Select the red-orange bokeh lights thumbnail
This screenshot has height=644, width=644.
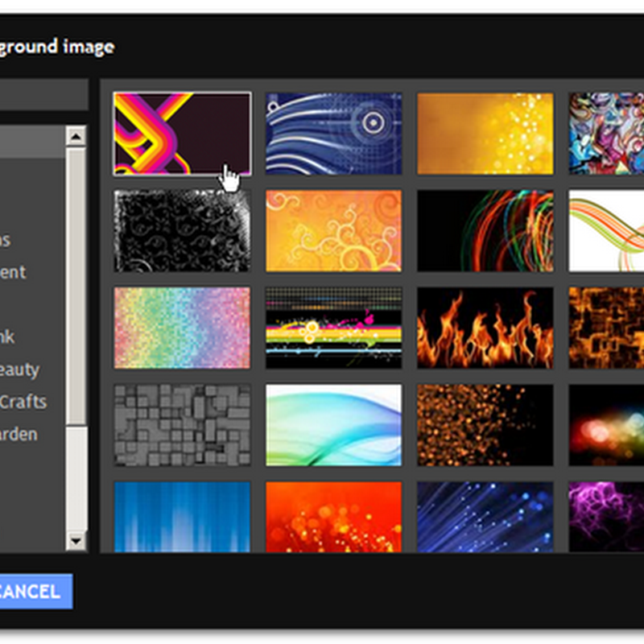click(x=333, y=517)
